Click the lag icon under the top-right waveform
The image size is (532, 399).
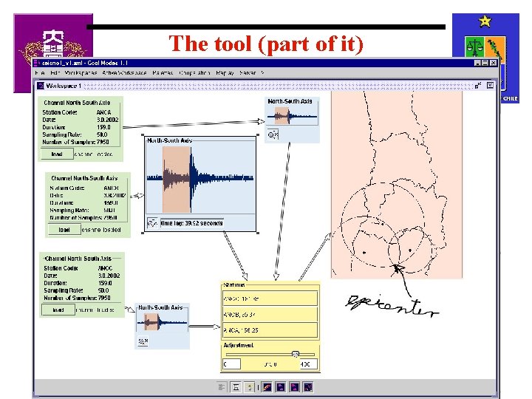pyautogui.click(x=273, y=134)
